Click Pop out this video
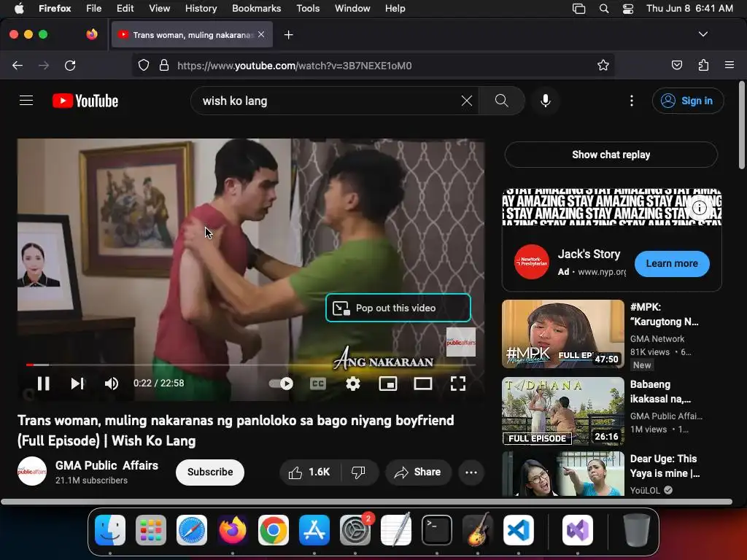 click(398, 308)
